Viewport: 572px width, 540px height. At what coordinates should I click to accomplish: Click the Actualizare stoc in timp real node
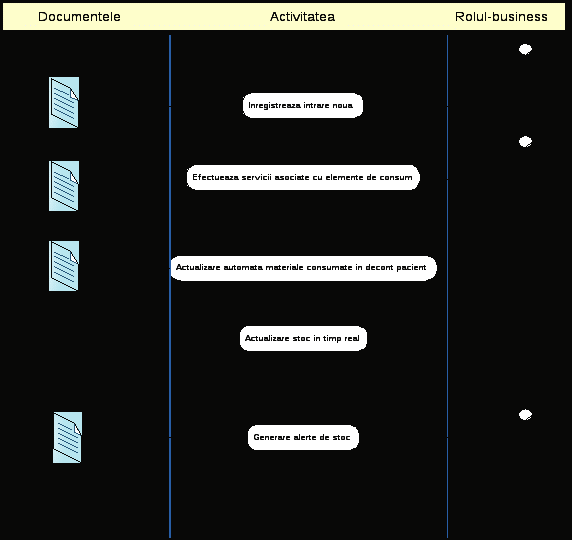303,339
